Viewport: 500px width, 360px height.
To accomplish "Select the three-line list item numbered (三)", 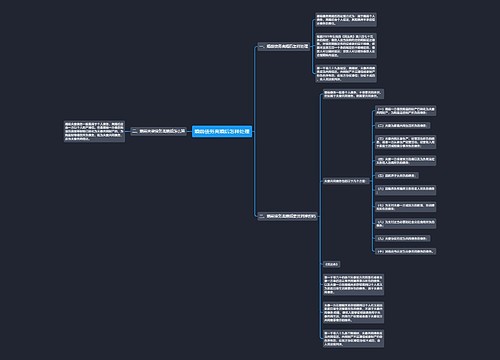I will coord(406,142).
